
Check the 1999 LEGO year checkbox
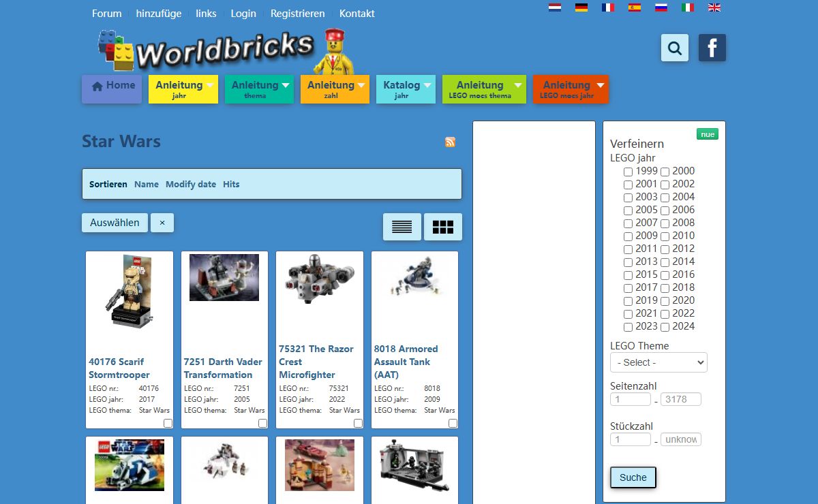pos(628,172)
